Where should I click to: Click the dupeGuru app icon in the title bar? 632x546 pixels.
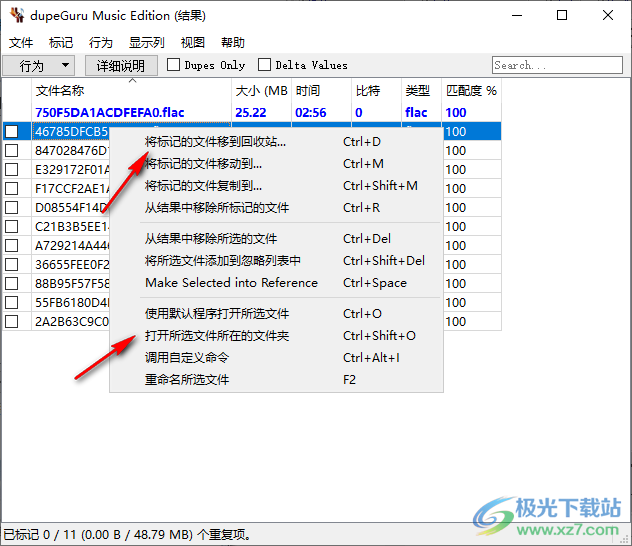pos(17,15)
